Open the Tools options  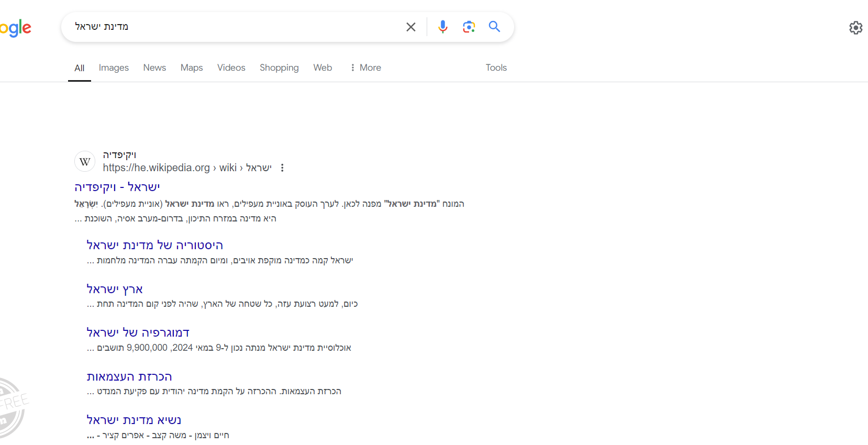pos(496,68)
